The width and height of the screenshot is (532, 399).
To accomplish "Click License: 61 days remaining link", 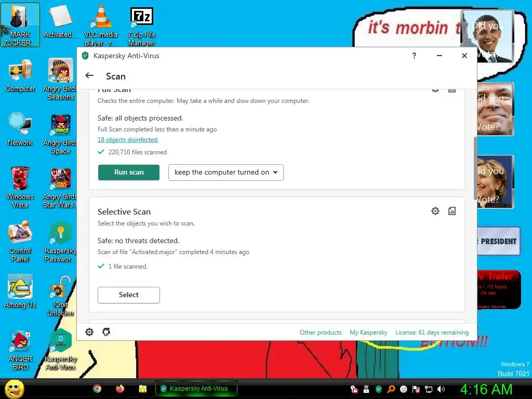I will click(x=432, y=332).
